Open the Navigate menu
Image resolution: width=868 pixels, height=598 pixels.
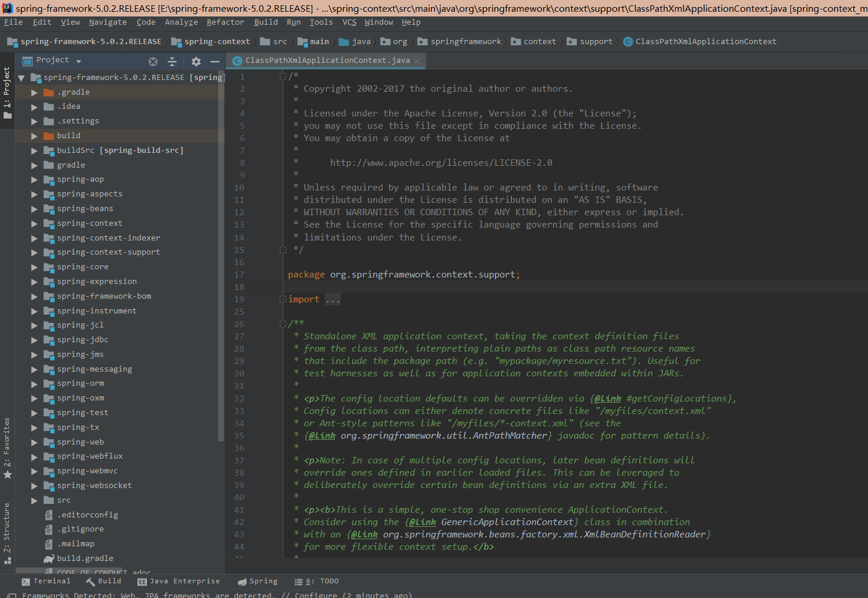point(108,22)
